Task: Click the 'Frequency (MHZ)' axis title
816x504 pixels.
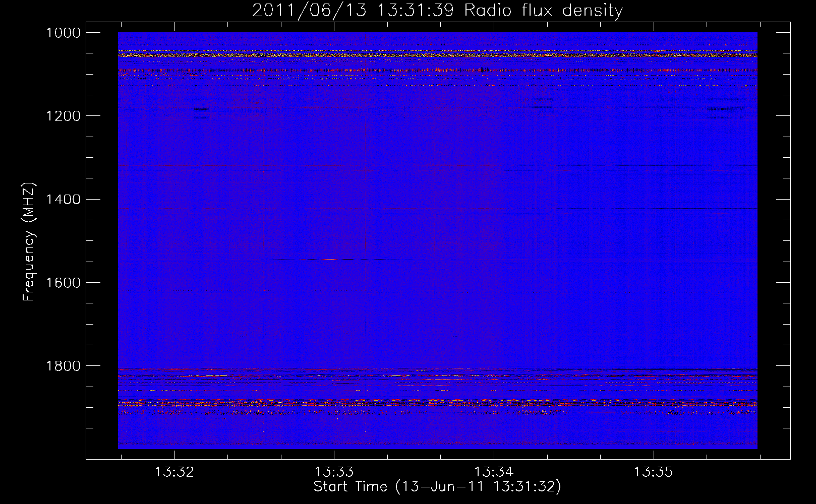Action: coord(29,242)
